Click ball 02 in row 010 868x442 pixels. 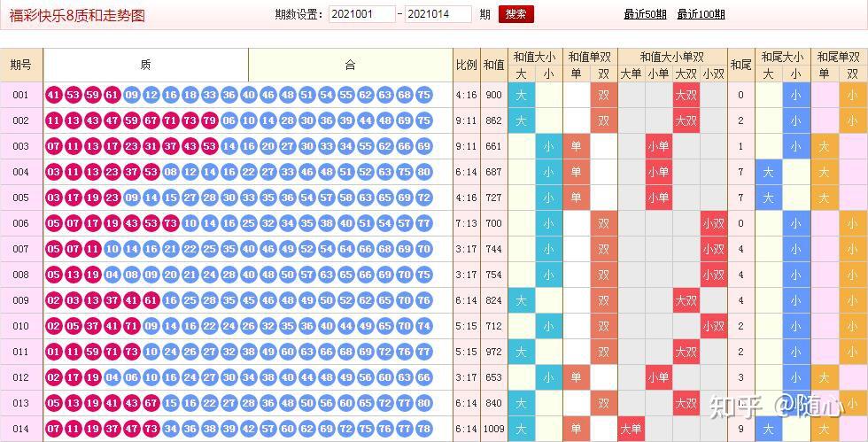point(54,326)
